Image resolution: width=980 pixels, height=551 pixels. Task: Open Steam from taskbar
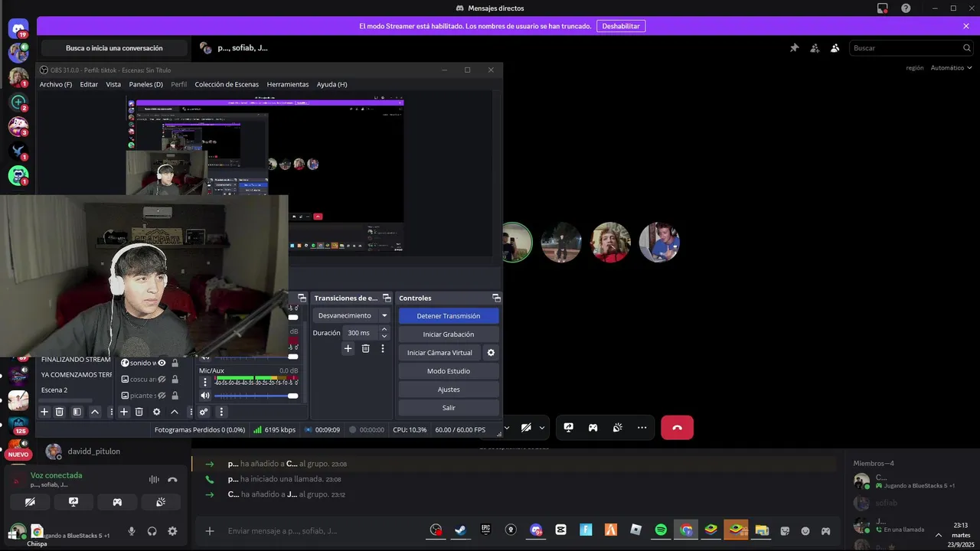pyautogui.click(x=460, y=530)
